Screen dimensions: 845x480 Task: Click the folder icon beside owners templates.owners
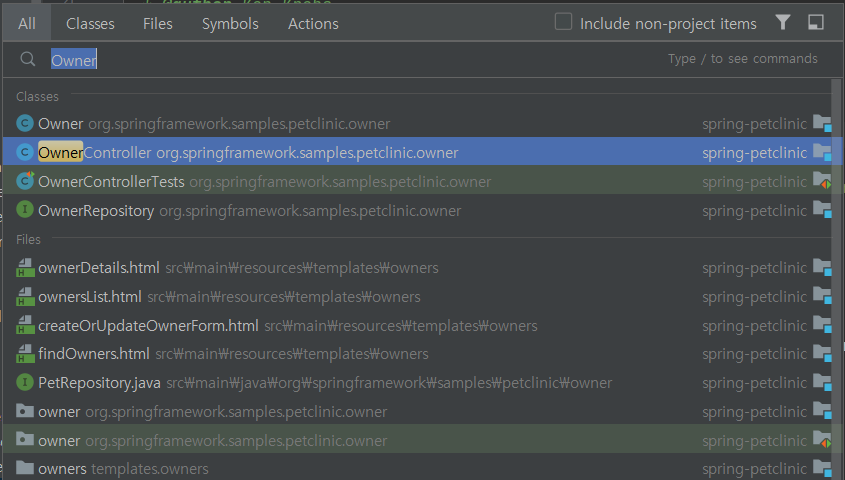coord(25,467)
